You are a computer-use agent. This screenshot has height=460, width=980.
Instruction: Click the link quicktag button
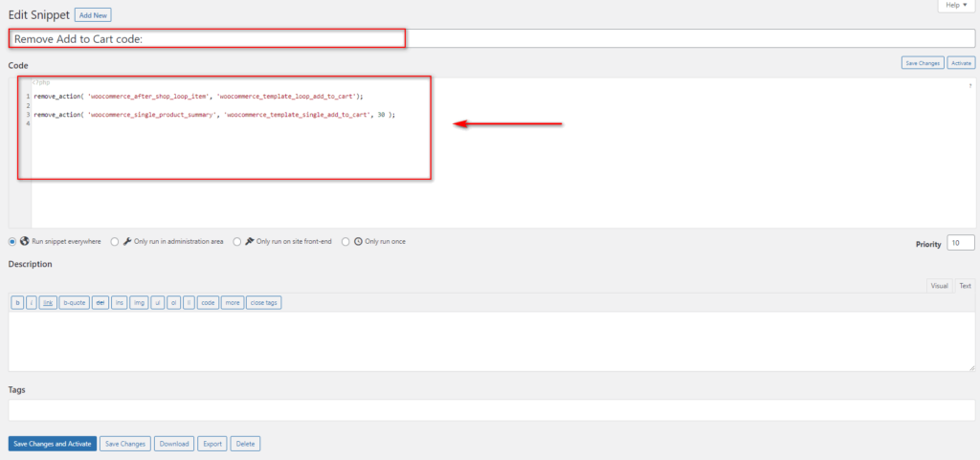pos(48,303)
